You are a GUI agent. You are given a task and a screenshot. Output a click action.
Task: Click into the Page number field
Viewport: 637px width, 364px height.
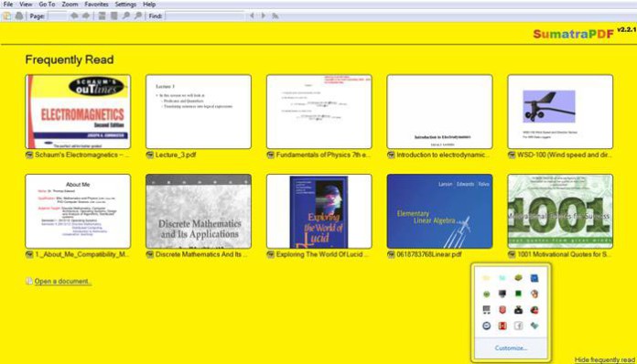[58, 16]
